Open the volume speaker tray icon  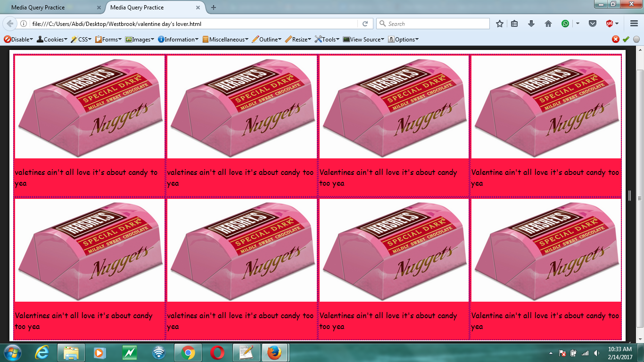[596, 353]
